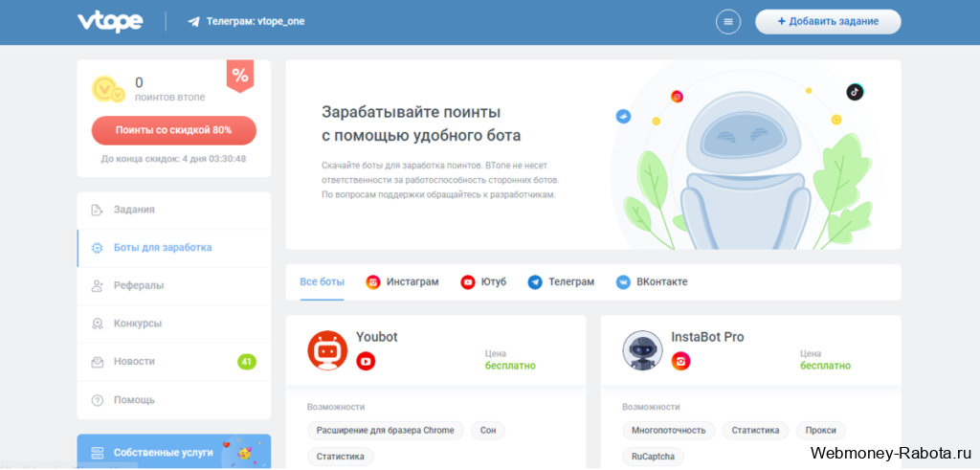Click the Новости inbox icon
The width and height of the screenshot is (980, 470).
click(x=97, y=362)
